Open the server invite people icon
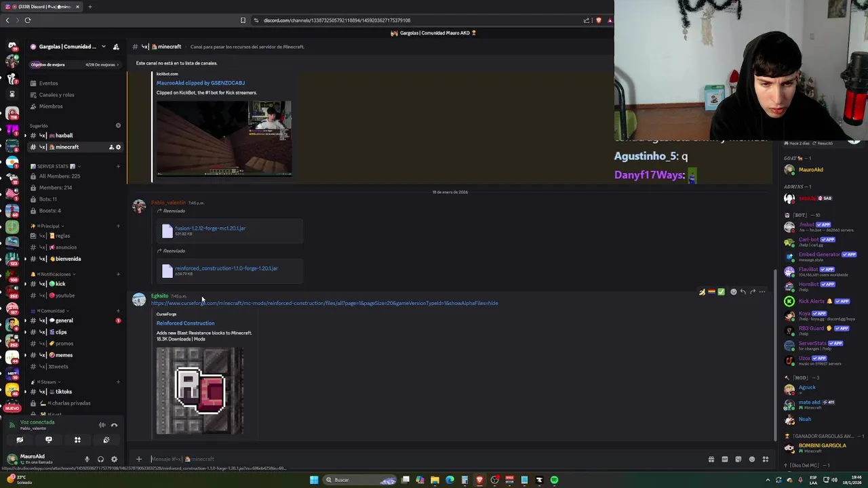Image resolution: width=868 pixels, height=488 pixels. [116, 47]
